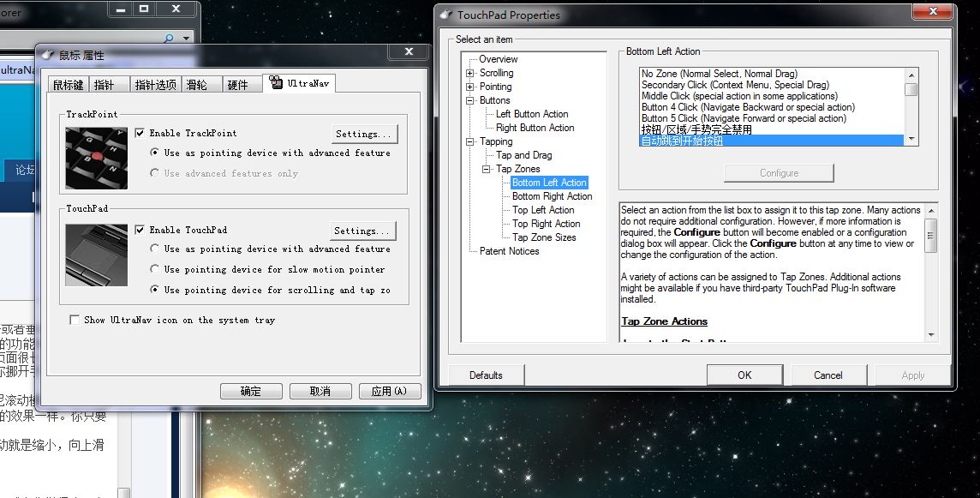Open TrackPoint Settings button
The height and width of the screenshot is (498, 980).
(364, 134)
